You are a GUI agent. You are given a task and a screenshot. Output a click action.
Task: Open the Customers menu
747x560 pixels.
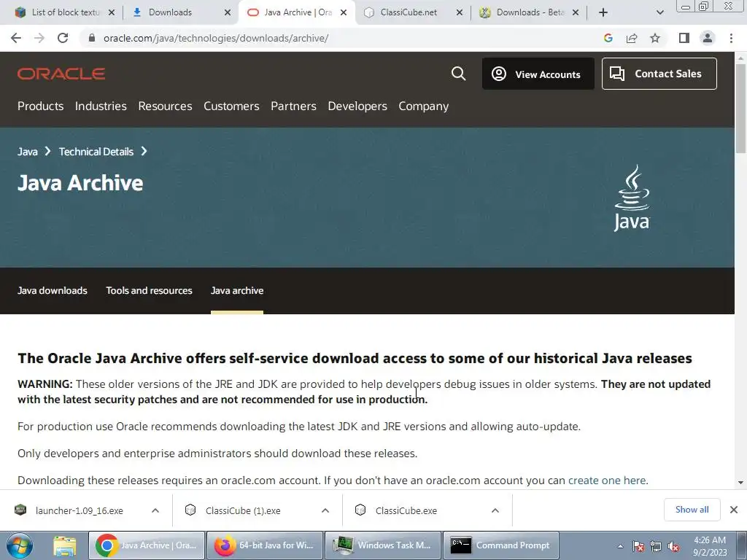click(231, 106)
